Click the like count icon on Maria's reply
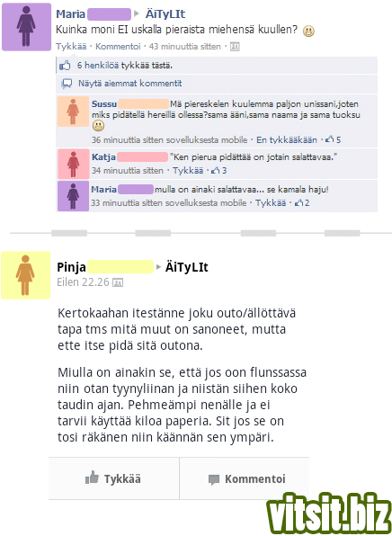The height and width of the screenshot is (536, 392). pyautogui.click(x=299, y=202)
